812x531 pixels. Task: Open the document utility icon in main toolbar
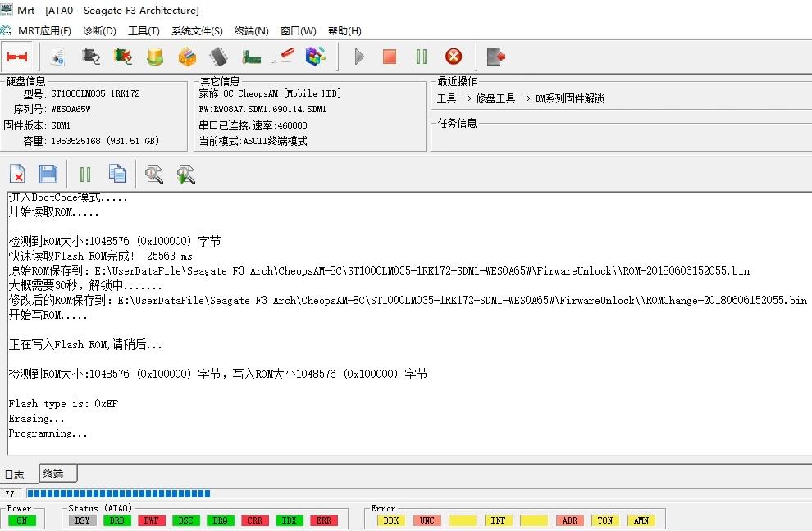[x=58, y=57]
